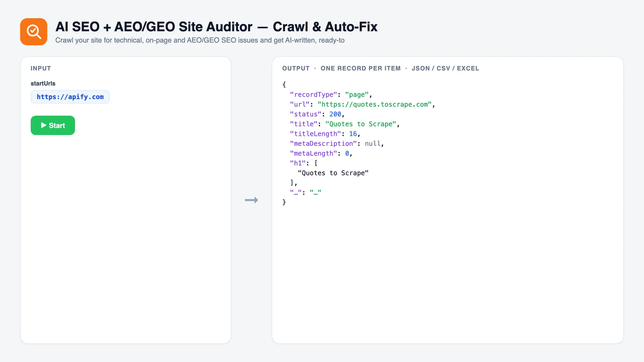This screenshot has width=644, height=362.
Task: Click the orange site auditor logo icon
Action: [34, 32]
